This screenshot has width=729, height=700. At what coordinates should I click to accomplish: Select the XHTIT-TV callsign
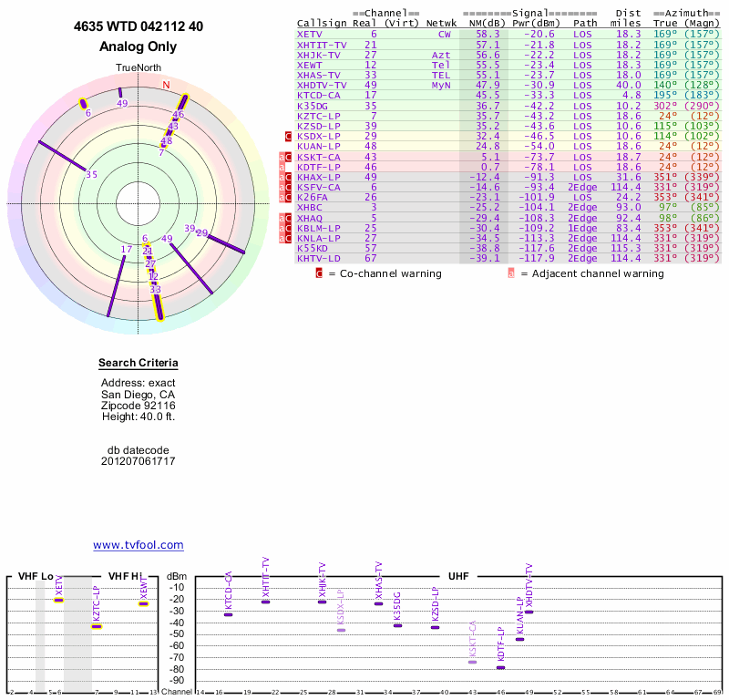[322, 45]
